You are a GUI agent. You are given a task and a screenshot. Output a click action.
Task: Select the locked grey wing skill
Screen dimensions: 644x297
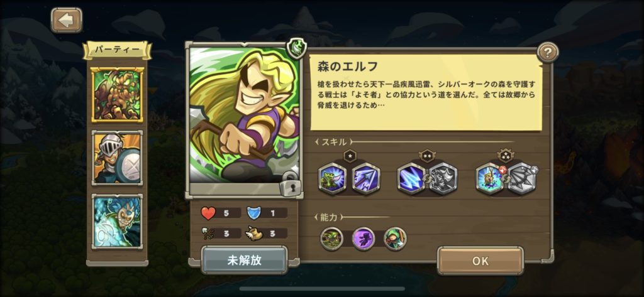[522, 179]
